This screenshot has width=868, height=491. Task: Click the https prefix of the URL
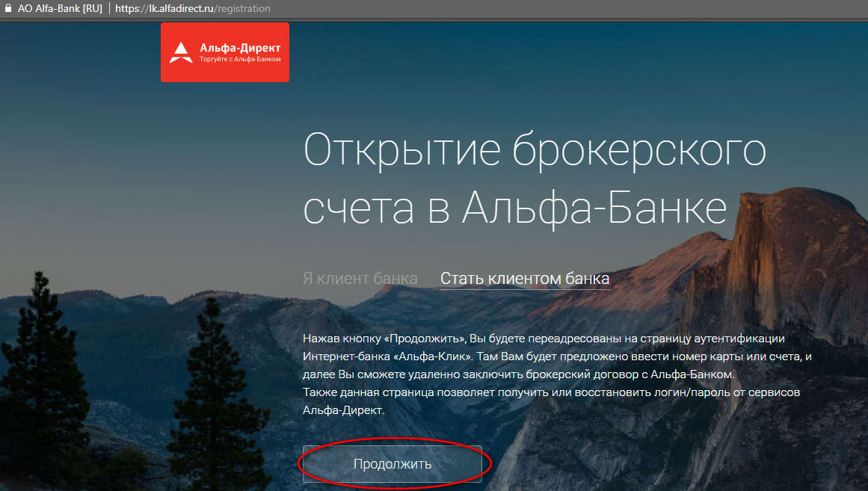pyautogui.click(x=128, y=8)
